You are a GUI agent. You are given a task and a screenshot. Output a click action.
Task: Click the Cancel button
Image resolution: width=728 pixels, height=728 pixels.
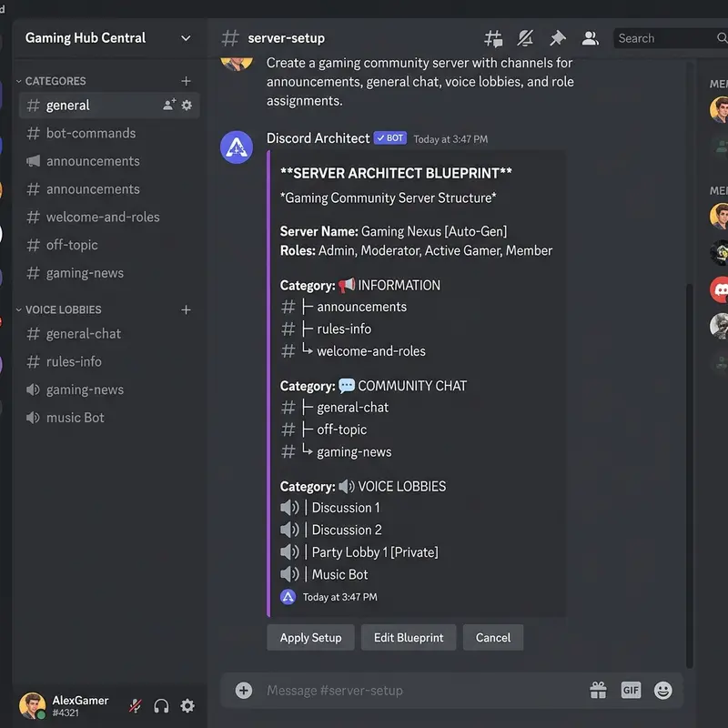(x=493, y=638)
